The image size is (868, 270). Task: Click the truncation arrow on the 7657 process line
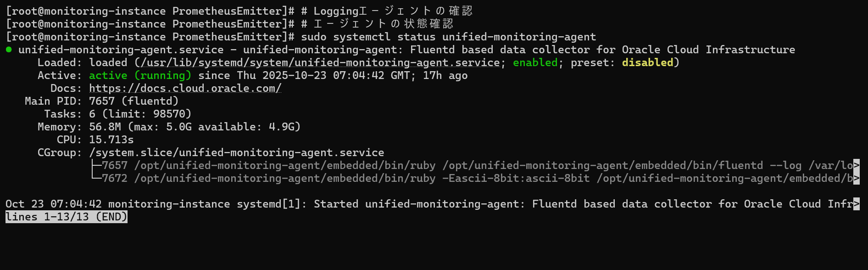pos(857,165)
